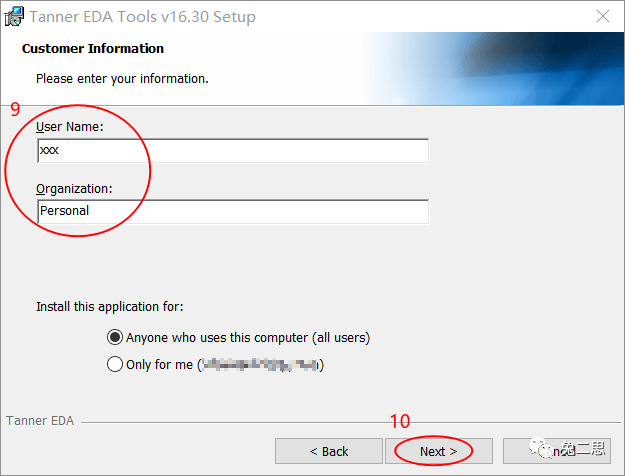625x476 pixels.
Task: Click the red annotation number 10
Action: tap(400, 422)
